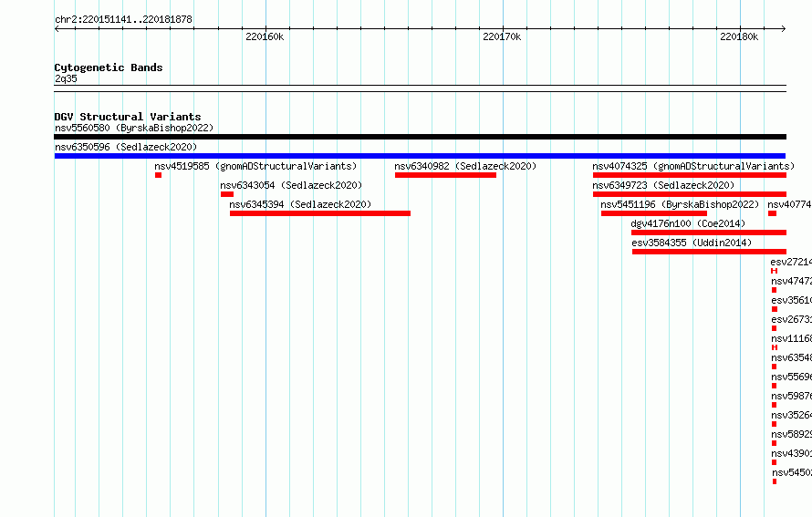
Task: Click the red nsv6343054 variant marker
Action: point(227,194)
